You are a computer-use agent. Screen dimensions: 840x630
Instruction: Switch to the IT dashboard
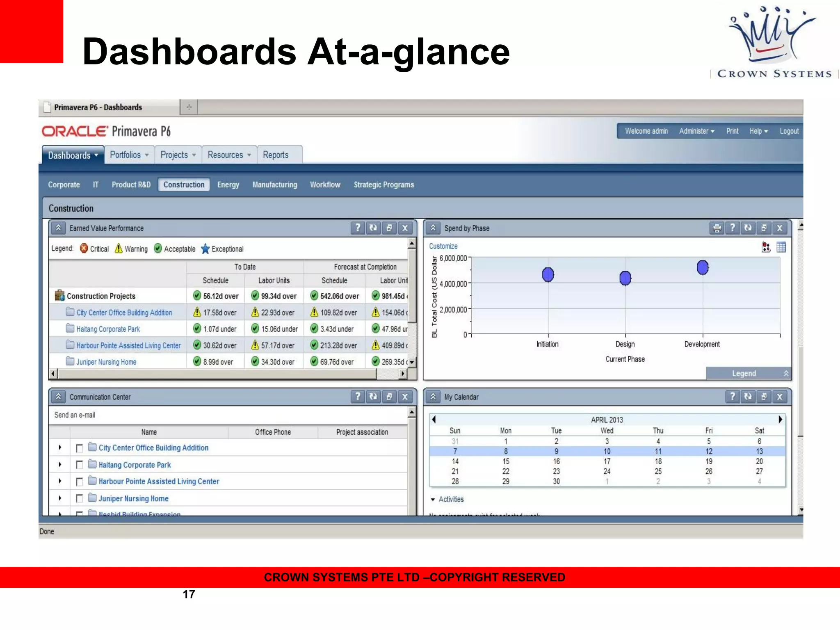click(96, 185)
